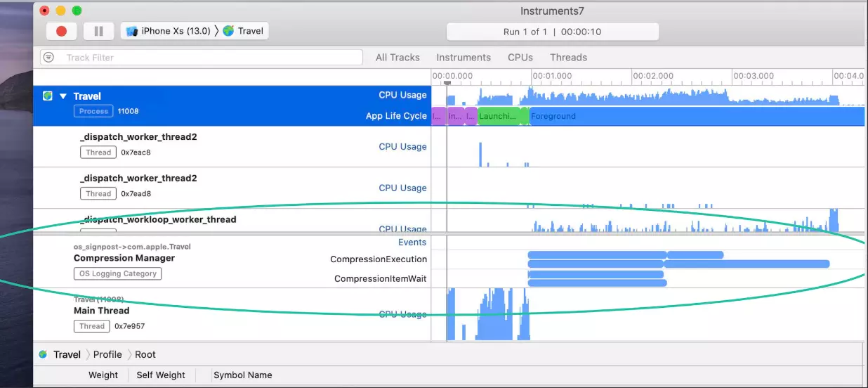868x388 pixels.
Task: Select the All Tracks tab
Action: click(x=397, y=58)
